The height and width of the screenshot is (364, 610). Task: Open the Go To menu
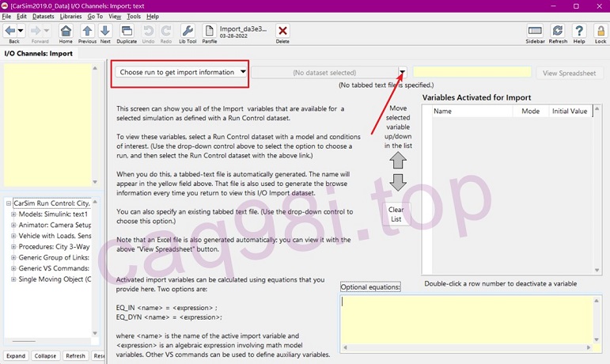point(95,17)
